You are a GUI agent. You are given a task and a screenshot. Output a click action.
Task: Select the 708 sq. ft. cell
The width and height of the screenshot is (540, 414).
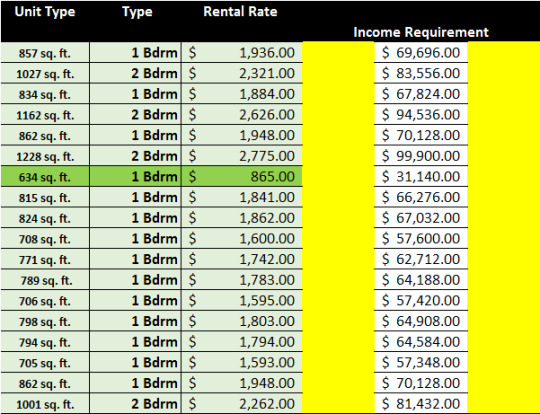coord(45,239)
